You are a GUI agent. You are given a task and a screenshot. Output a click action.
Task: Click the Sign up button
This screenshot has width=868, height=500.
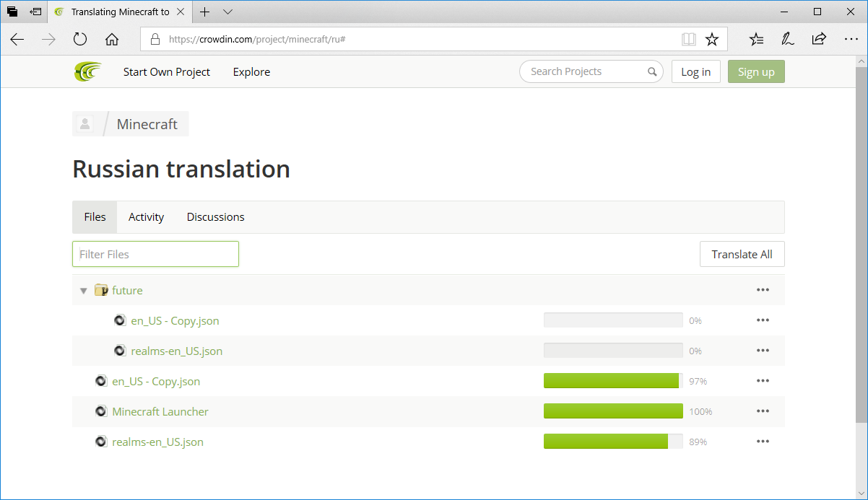(756, 71)
